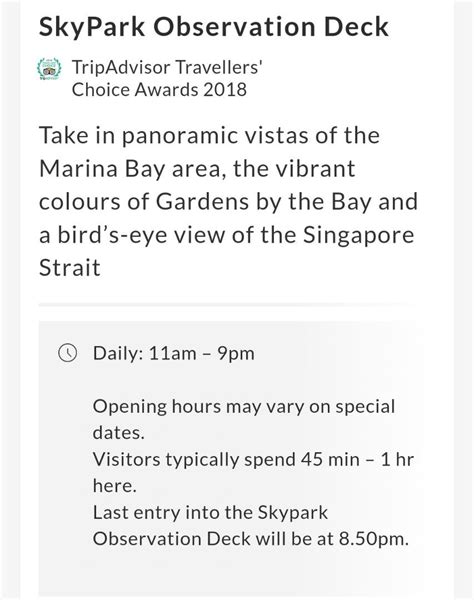
Task: Click the 'Choice Awards 2018' line
Action: [159, 90]
